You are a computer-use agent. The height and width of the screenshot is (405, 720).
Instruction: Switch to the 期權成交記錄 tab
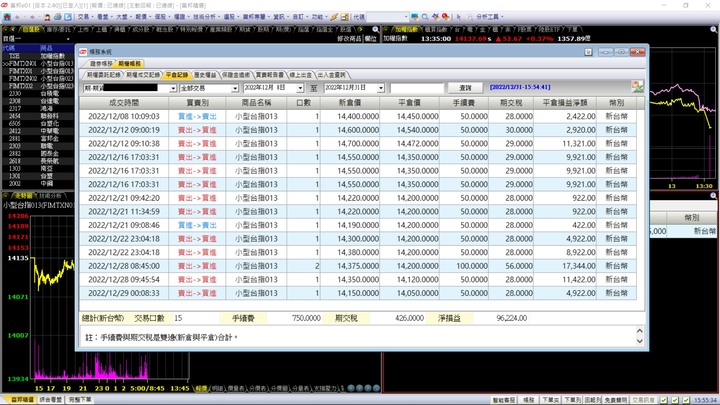[143, 75]
